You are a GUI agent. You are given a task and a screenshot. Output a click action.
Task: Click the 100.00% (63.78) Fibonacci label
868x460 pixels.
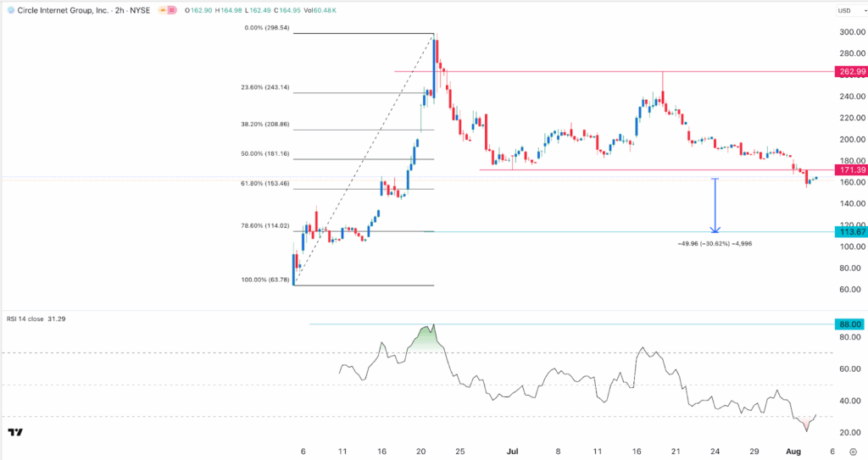(265, 280)
